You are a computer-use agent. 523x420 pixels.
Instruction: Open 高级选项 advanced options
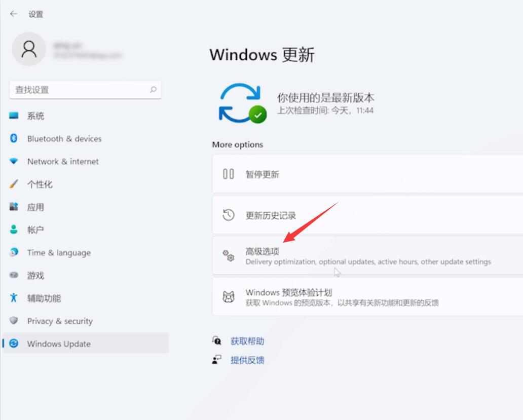click(x=367, y=256)
